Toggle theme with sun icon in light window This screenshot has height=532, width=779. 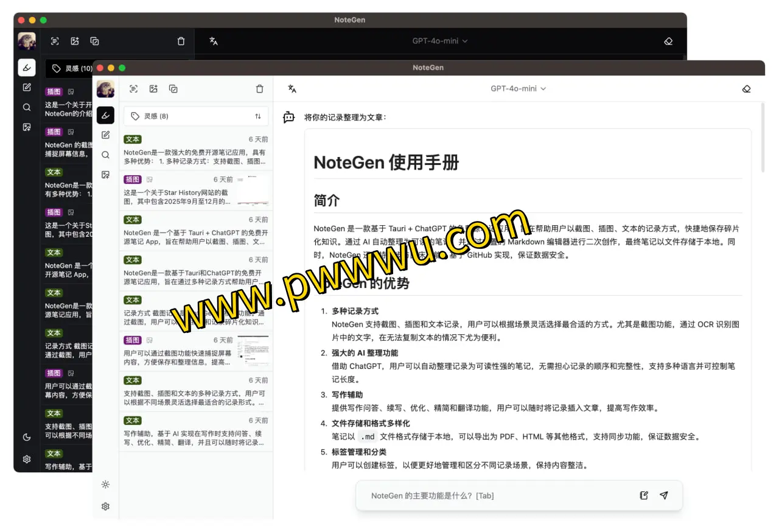click(105, 485)
